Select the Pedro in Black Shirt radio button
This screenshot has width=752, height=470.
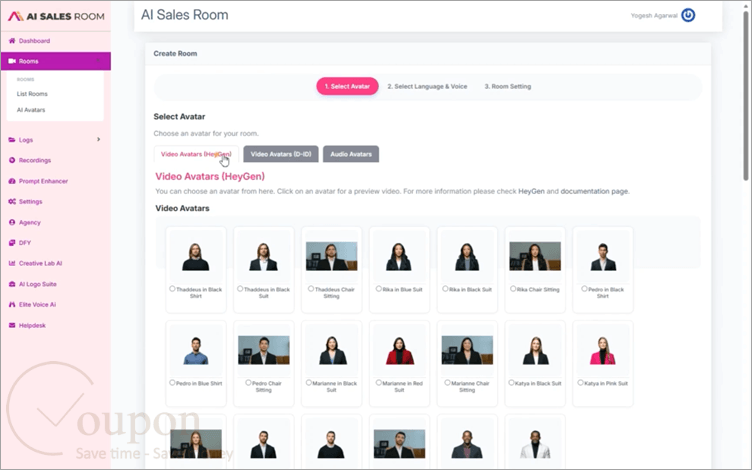pos(584,289)
